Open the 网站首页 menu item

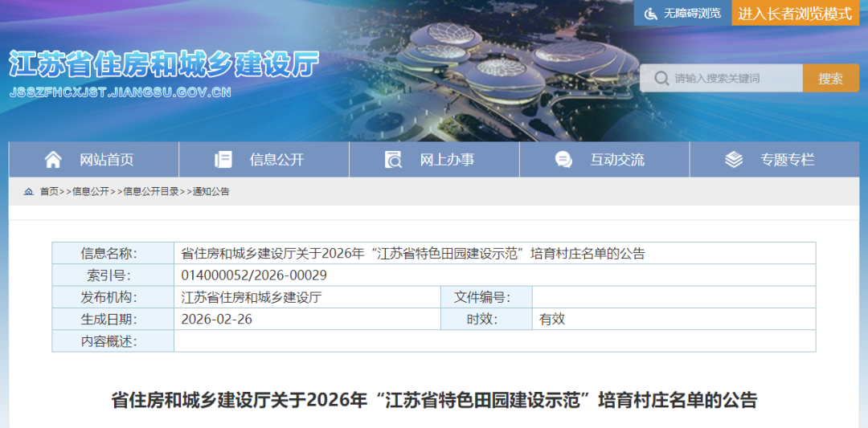coord(106,160)
